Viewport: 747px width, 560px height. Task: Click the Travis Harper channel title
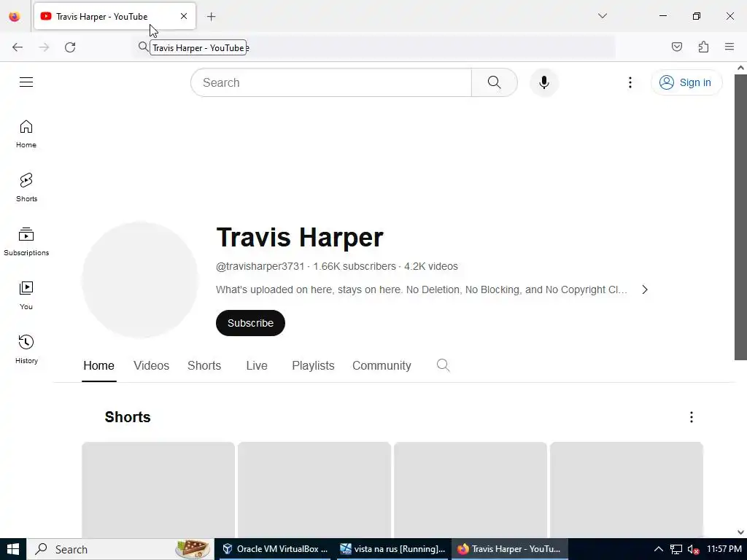pyautogui.click(x=300, y=237)
